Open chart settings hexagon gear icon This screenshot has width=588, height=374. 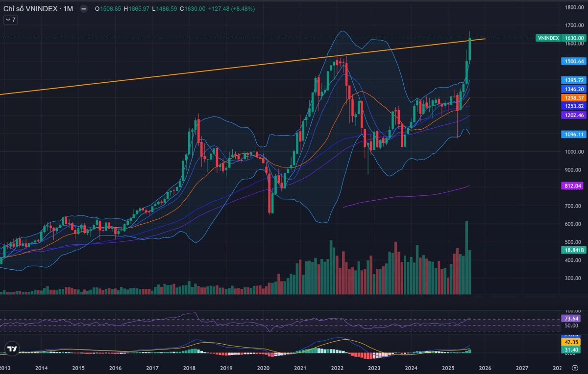pyautogui.click(x=575, y=367)
